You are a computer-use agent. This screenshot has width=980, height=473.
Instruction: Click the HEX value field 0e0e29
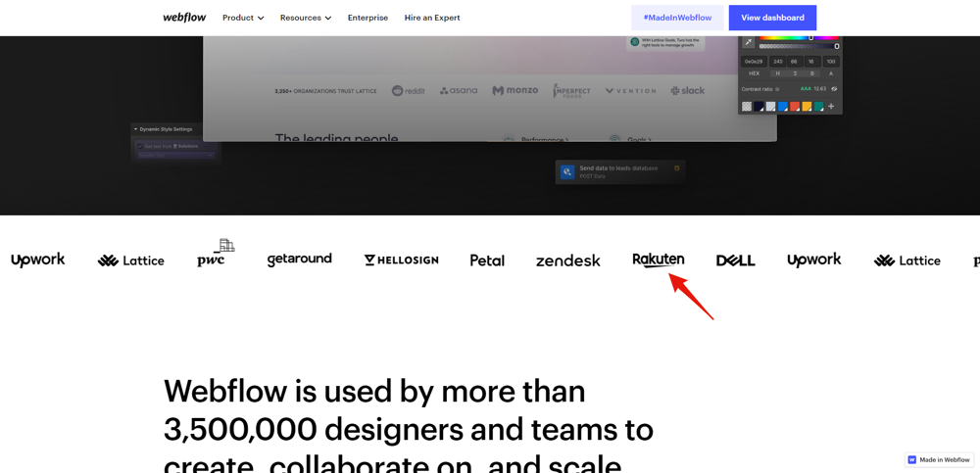pos(754,62)
